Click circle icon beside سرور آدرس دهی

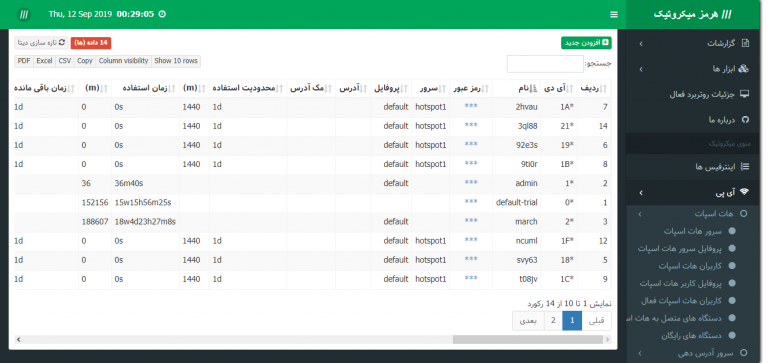744,353
